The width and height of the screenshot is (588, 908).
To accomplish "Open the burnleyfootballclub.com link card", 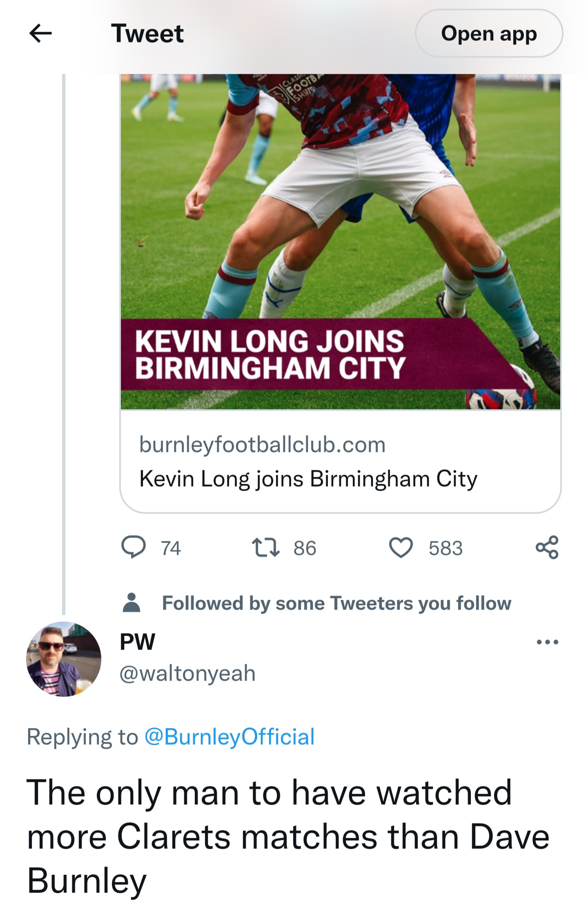I will click(x=341, y=461).
